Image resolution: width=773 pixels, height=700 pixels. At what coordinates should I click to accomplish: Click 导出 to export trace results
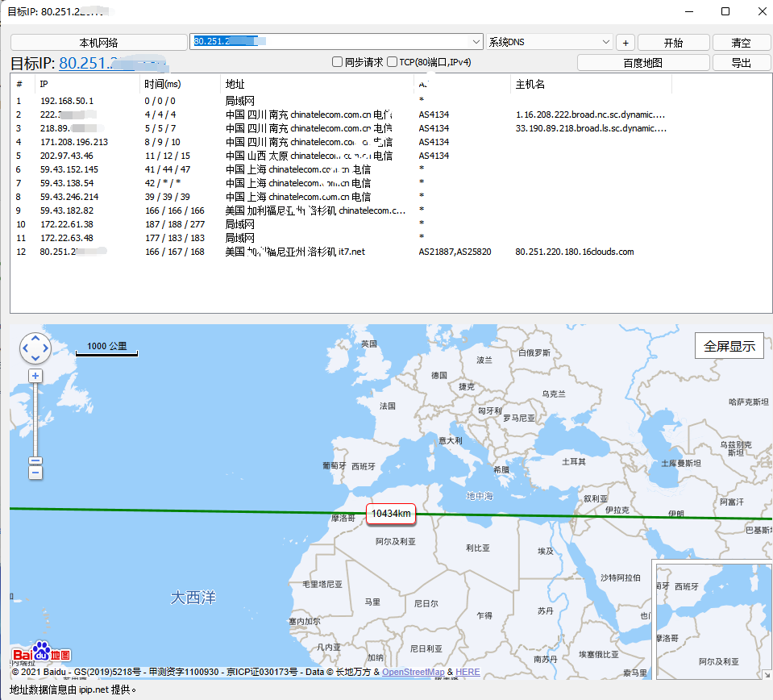(x=741, y=62)
